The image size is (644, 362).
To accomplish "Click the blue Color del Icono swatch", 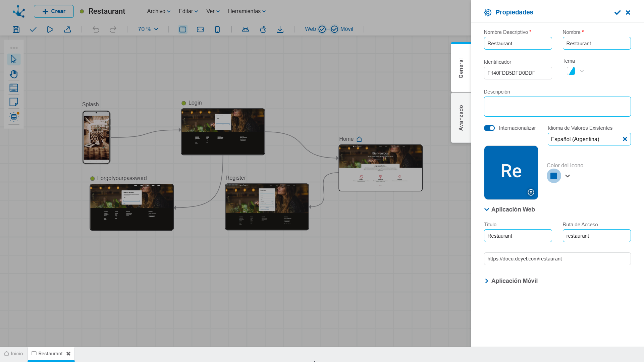I will click(554, 176).
